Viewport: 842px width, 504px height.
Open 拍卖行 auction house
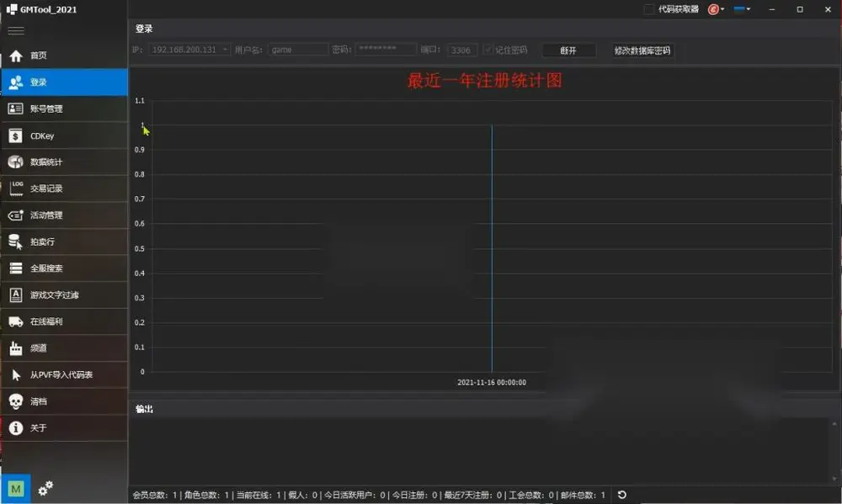pos(64,241)
